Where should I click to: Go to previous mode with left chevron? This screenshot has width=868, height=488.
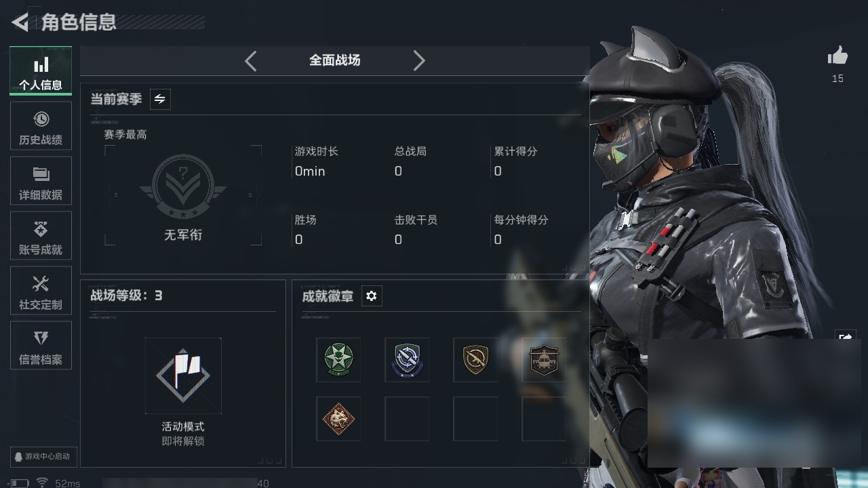point(251,61)
